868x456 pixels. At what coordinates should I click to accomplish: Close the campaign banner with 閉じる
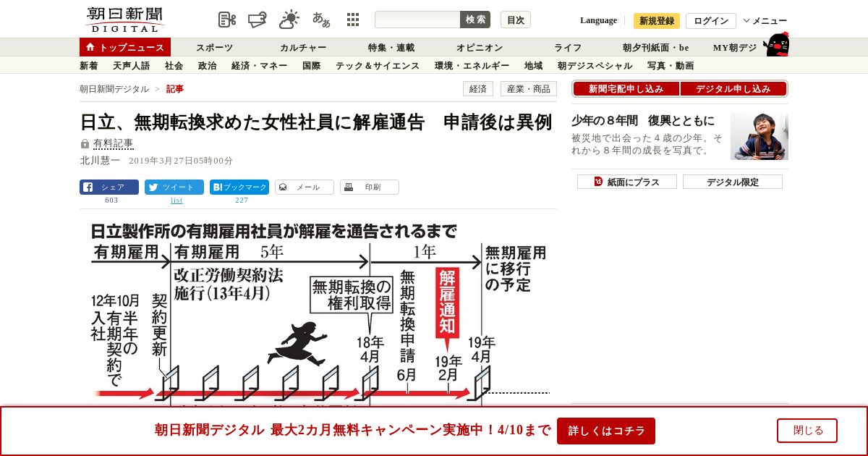[807, 431]
